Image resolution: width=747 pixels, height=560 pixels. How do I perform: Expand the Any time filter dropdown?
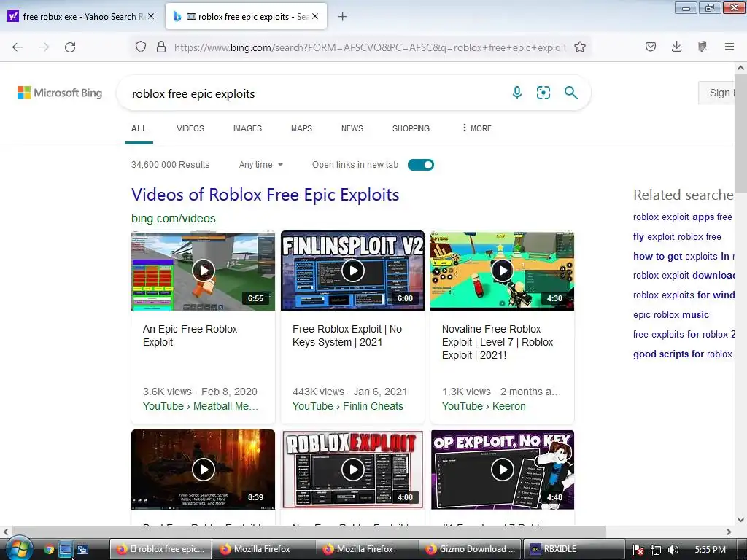tap(261, 165)
